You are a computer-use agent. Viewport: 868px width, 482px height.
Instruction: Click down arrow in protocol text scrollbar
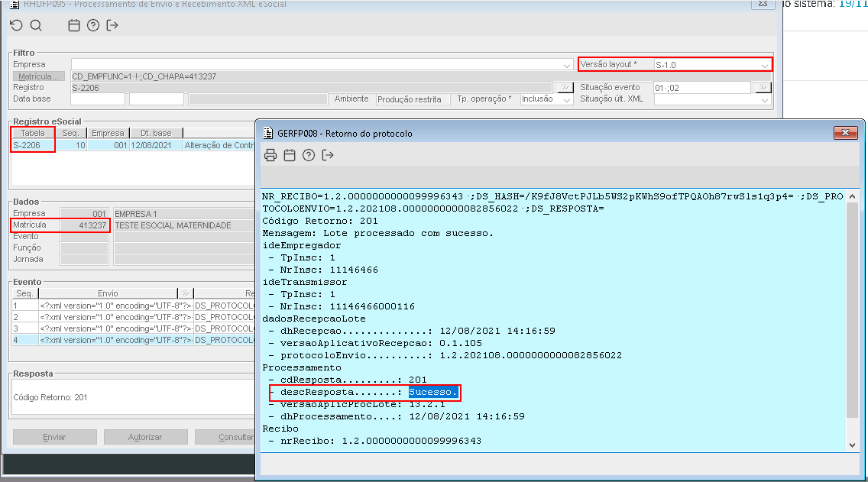point(853,445)
